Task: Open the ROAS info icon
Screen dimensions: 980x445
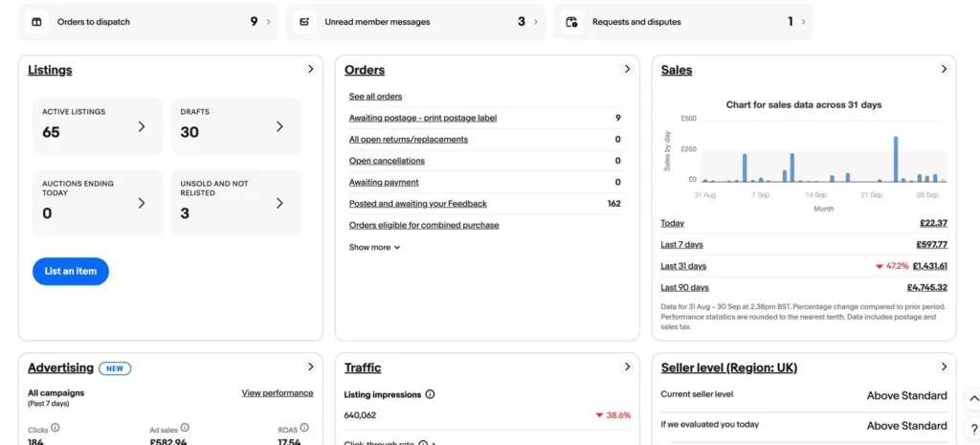Action: 304,428
